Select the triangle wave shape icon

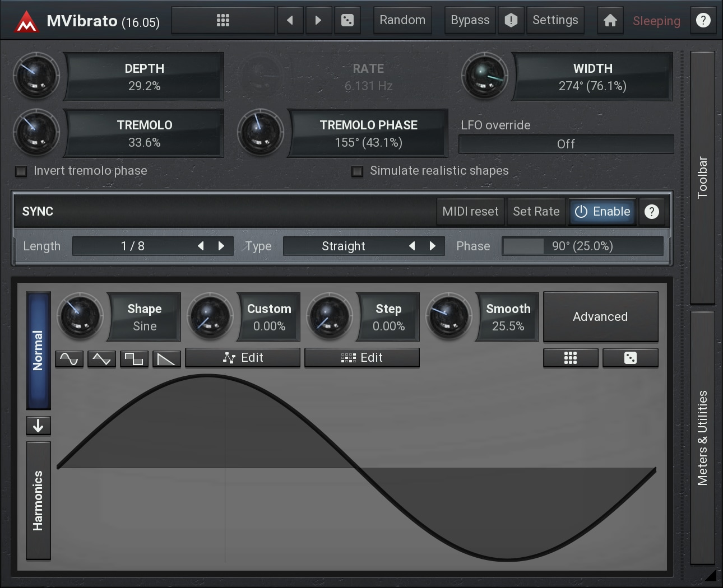101,359
